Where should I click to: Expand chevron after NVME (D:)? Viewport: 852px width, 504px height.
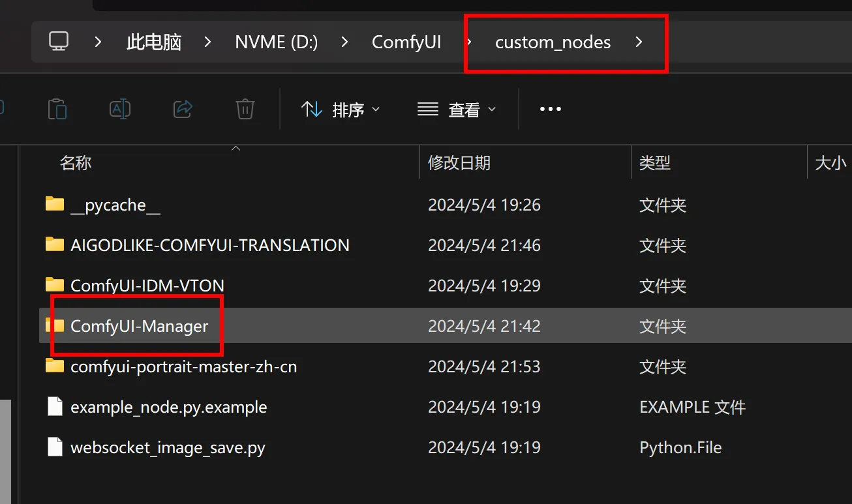pos(345,42)
